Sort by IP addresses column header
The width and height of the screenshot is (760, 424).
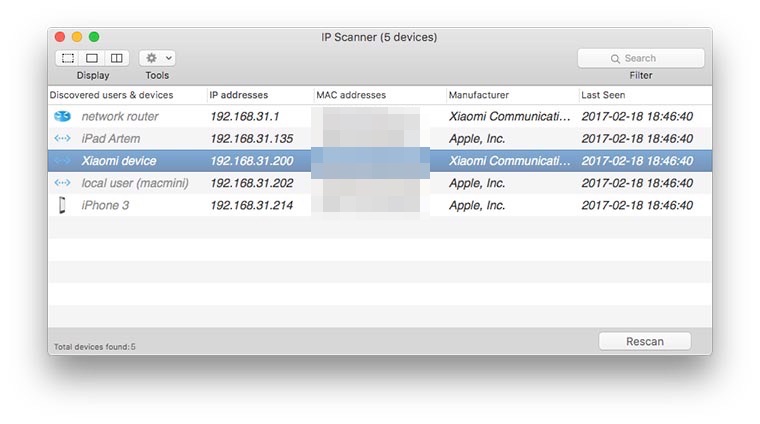(238, 95)
